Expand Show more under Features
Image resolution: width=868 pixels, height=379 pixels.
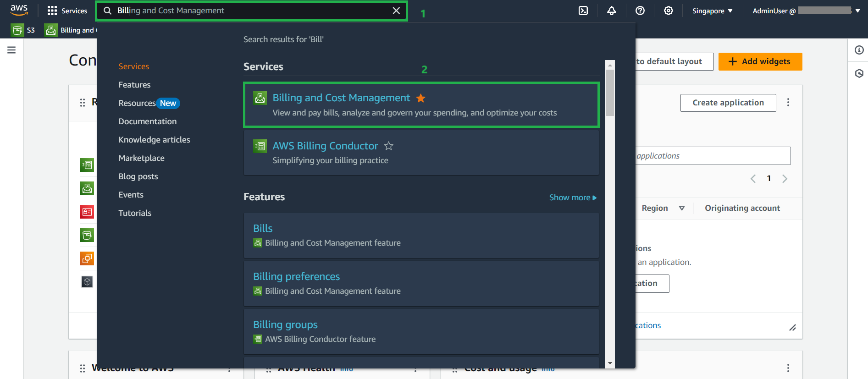tap(573, 198)
